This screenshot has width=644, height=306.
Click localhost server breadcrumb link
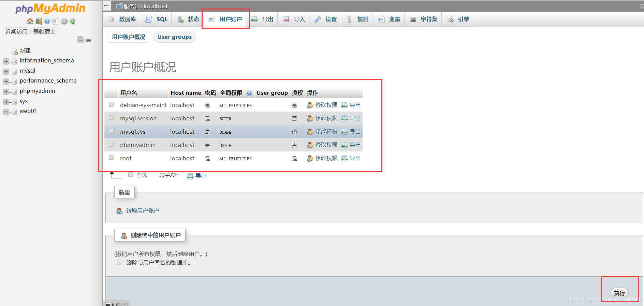(146, 6)
